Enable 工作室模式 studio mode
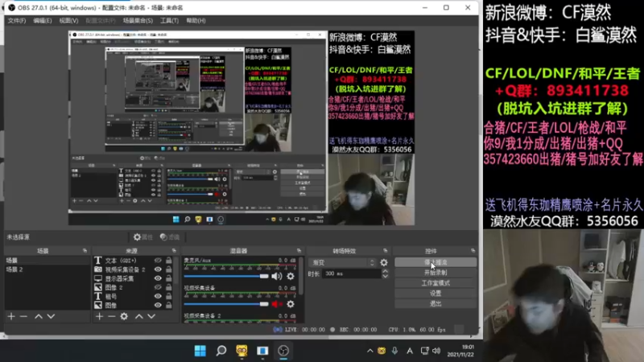644x362 pixels. coord(436,283)
